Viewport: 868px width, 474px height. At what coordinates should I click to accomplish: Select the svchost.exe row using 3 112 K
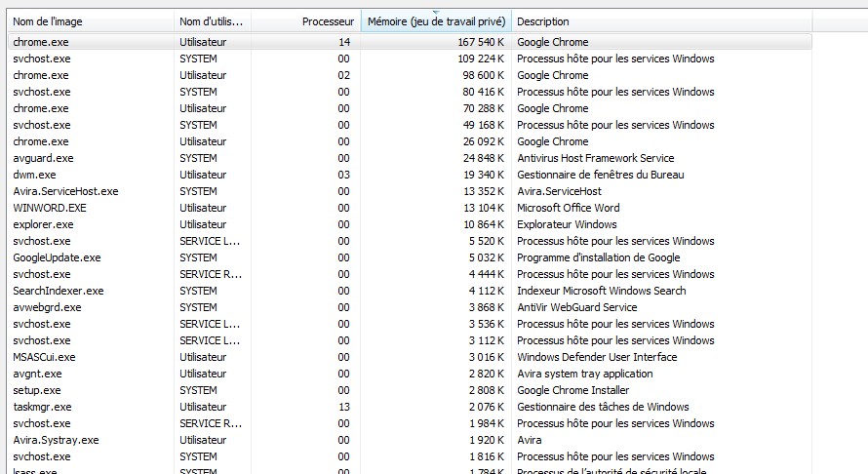[410, 340]
